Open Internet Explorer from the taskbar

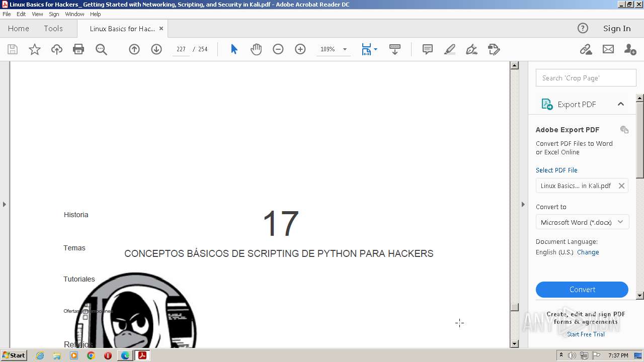40,355
